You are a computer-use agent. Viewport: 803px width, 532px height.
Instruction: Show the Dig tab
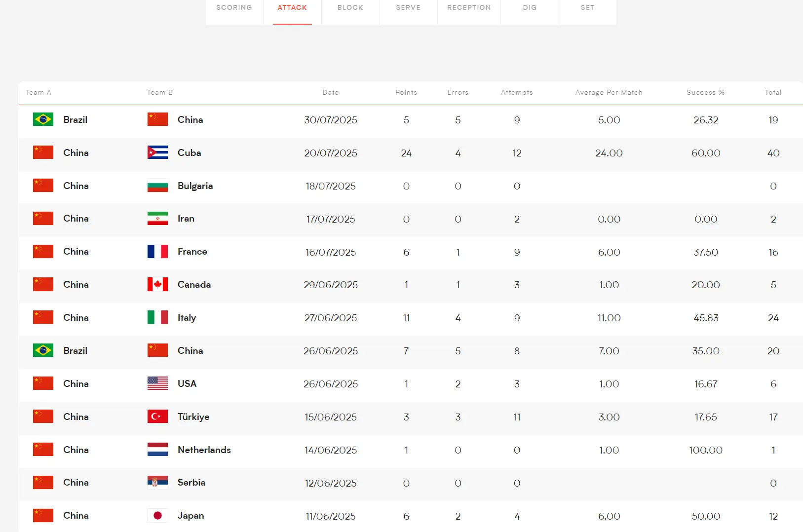tap(530, 8)
